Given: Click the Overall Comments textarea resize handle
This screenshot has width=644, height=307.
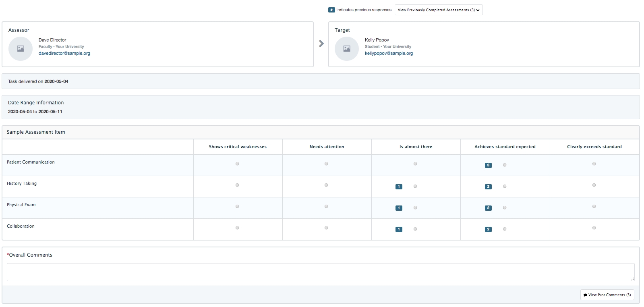Looking at the screenshot, I should click(x=632, y=279).
